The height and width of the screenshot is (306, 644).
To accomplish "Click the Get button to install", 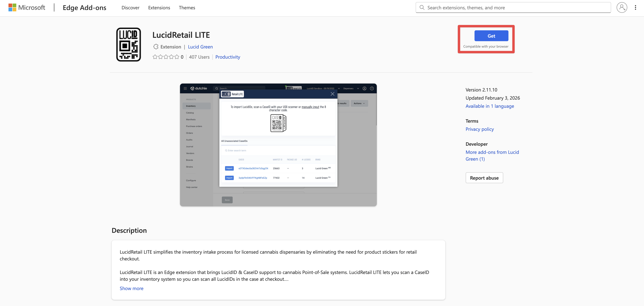I will point(491,36).
